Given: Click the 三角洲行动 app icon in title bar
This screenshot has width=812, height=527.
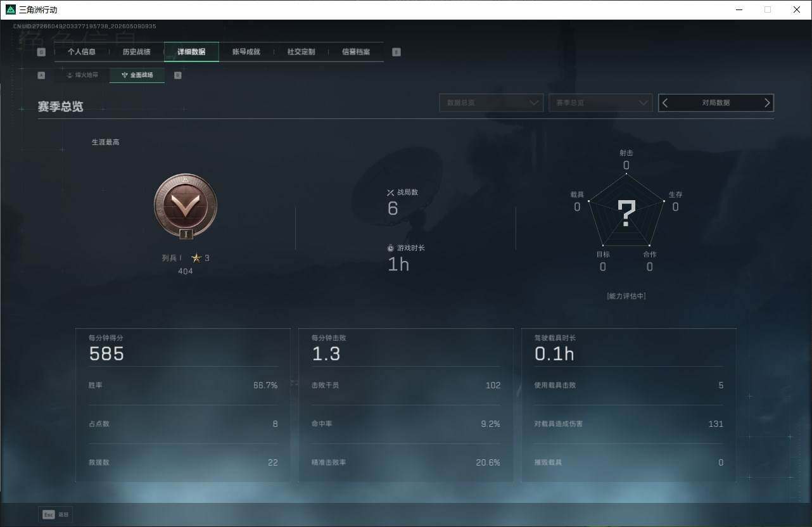Looking at the screenshot, I should coord(10,10).
